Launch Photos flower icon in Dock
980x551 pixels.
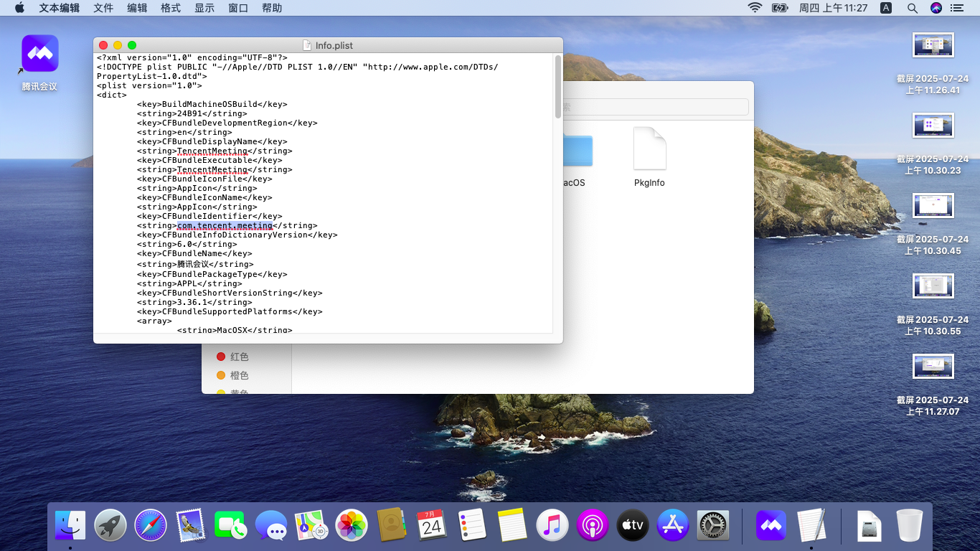(x=352, y=526)
